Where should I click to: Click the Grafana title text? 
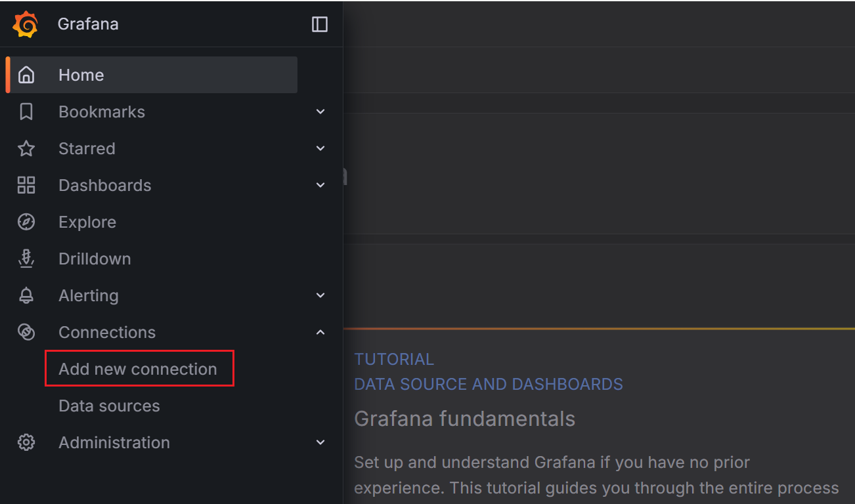(x=88, y=24)
